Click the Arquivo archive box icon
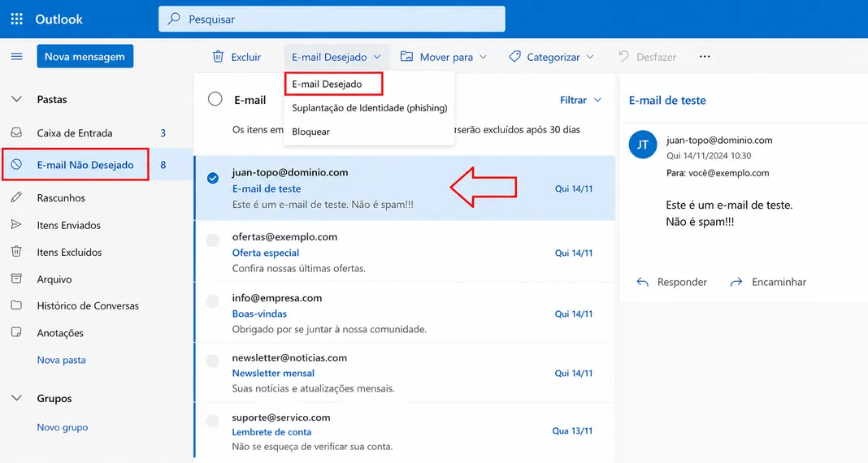Viewport: 868px width, 463px height. click(x=16, y=279)
